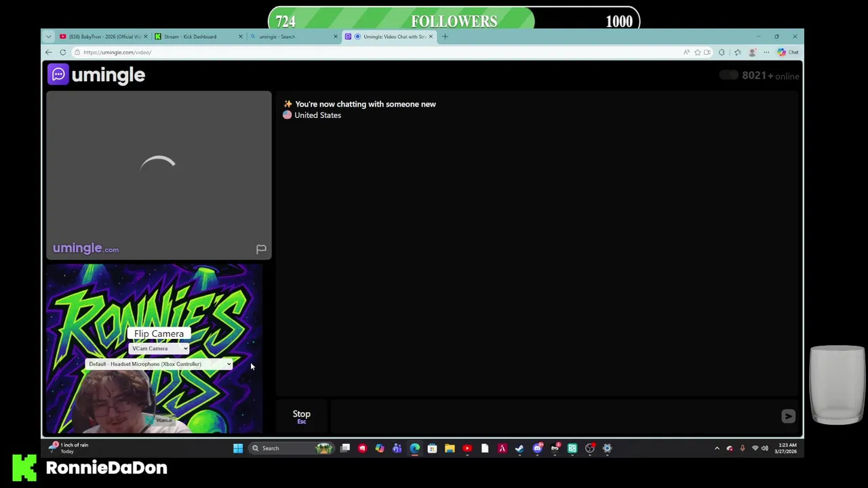Open Copilot Chat in browser toolbar
Image resolution: width=868 pixels, height=488 pixels.
(788, 52)
